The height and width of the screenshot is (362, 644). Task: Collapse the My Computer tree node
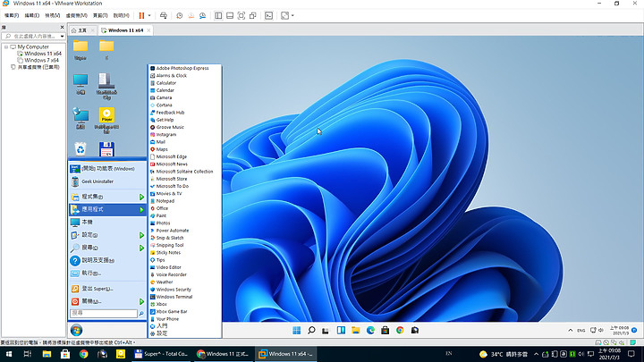[x=6, y=47]
